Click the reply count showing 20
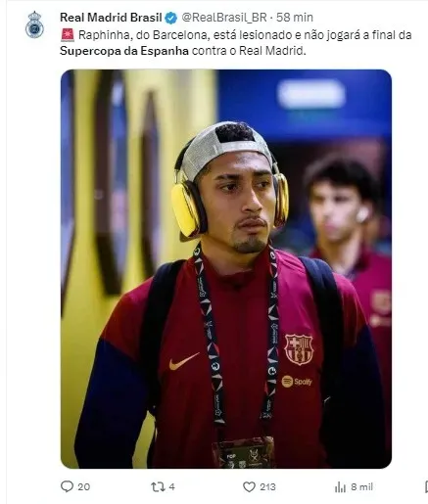Screen dimensions: 428x504 84,486
